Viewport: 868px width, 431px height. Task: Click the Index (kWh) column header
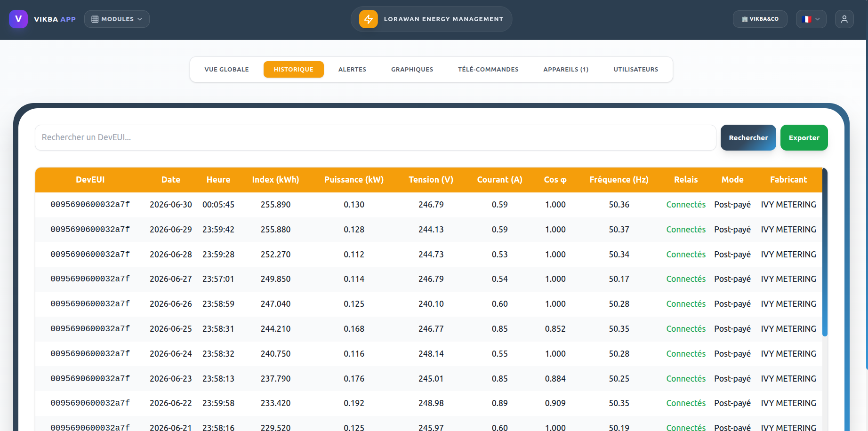275,180
